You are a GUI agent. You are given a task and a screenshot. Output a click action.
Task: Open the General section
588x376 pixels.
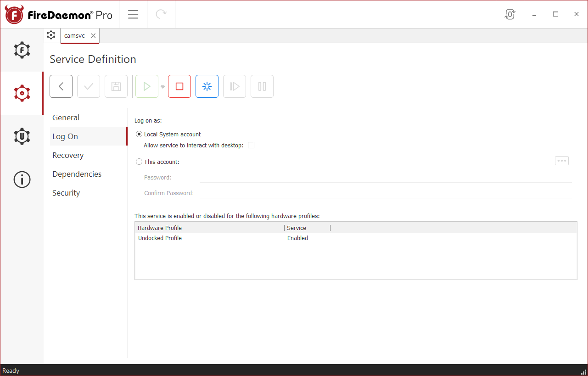coord(88,118)
